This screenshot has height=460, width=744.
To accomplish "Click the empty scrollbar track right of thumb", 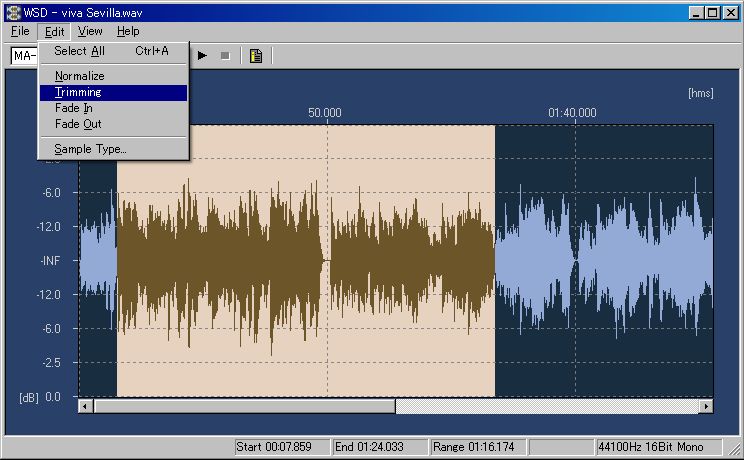I will click(547, 406).
